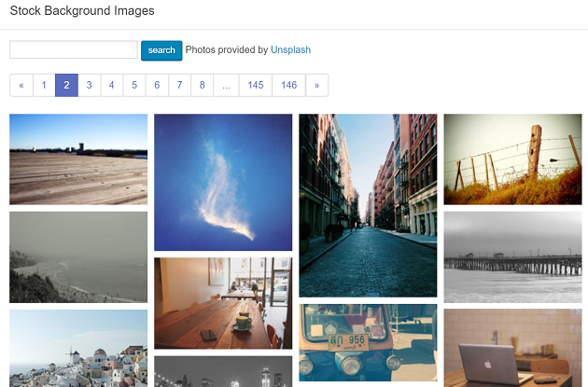The image size is (588, 387).
Task: Jump to last page 146
Action: [288, 86]
